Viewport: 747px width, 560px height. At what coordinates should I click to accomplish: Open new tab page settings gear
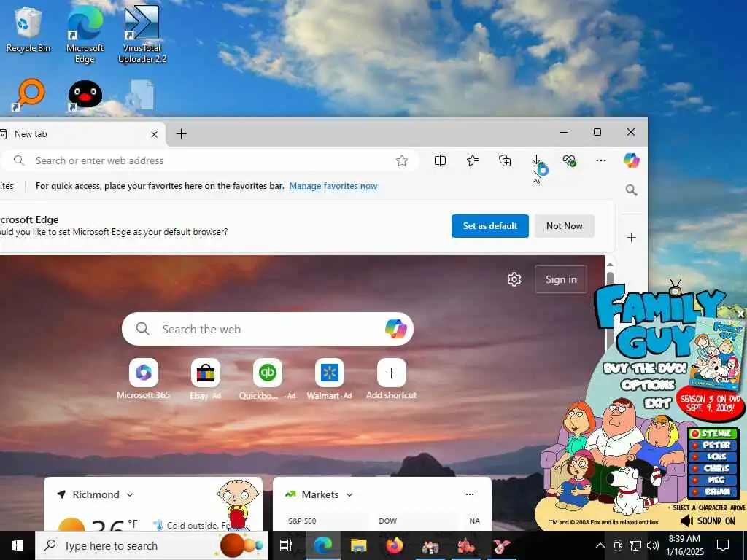(x=514, y=279)
